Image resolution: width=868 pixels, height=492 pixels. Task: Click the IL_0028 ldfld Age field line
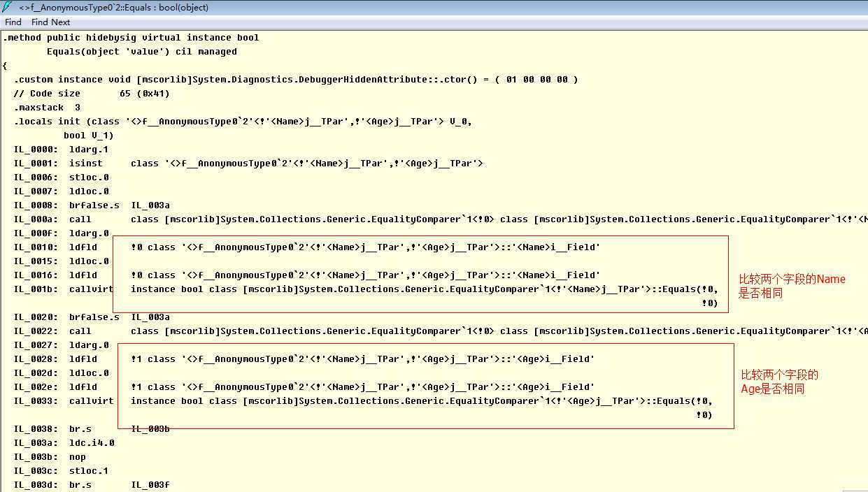click(304, 359)
